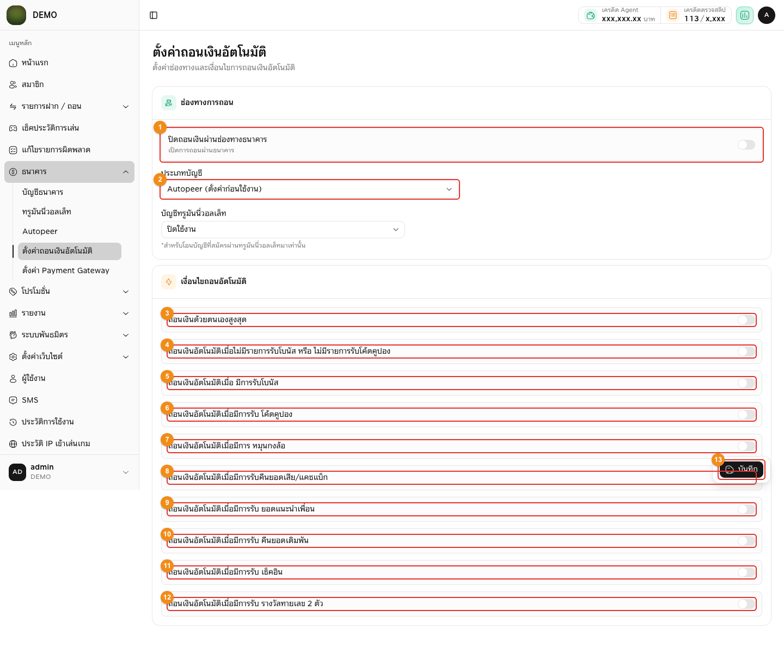784x672 pixels.
Task: Go to หน้าแรก home icon
Action: pos(13,63)
